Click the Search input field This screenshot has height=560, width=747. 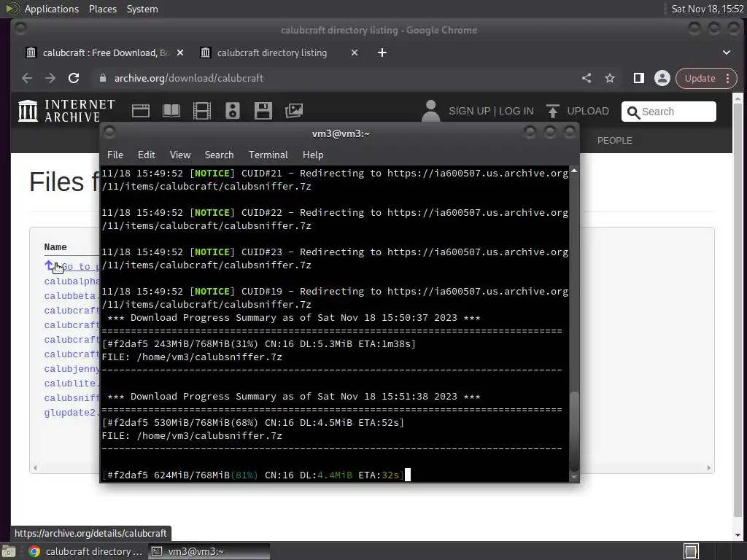pos(668,112)
